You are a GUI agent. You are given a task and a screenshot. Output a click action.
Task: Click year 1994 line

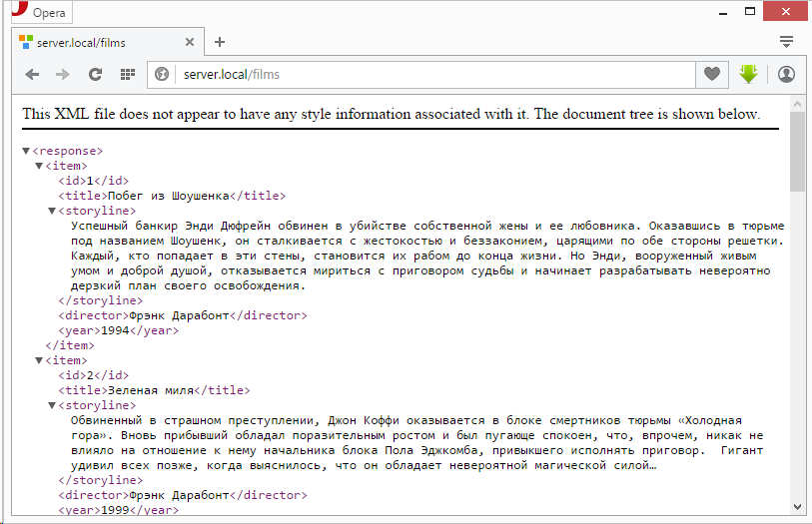tap(118, 330)
